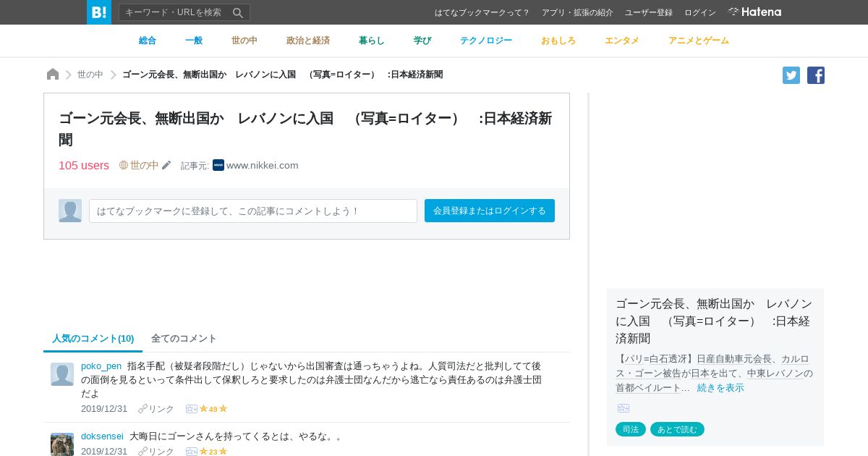Open the 一般 category
This screenshot has width=868, height=456.
tap(194, 41)
